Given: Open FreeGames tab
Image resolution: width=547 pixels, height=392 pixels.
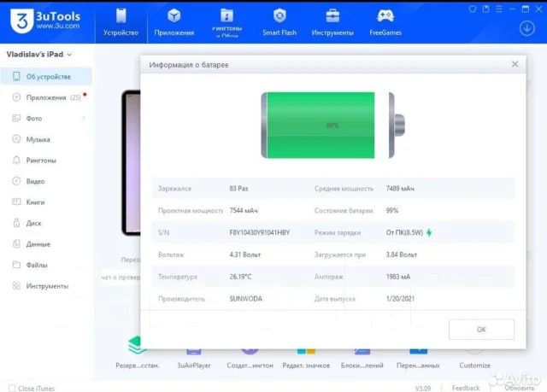Looking at the screenshot, I should click(x=385, y=23).
